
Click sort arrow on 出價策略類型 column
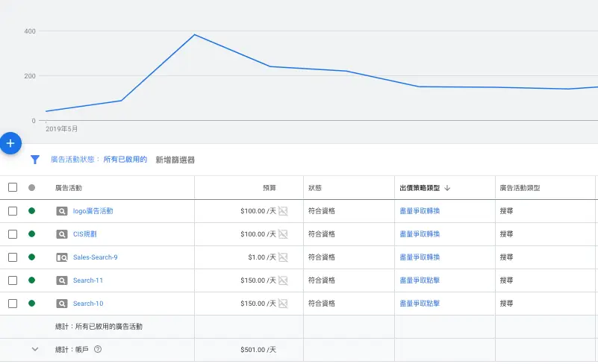pos(447,188)
